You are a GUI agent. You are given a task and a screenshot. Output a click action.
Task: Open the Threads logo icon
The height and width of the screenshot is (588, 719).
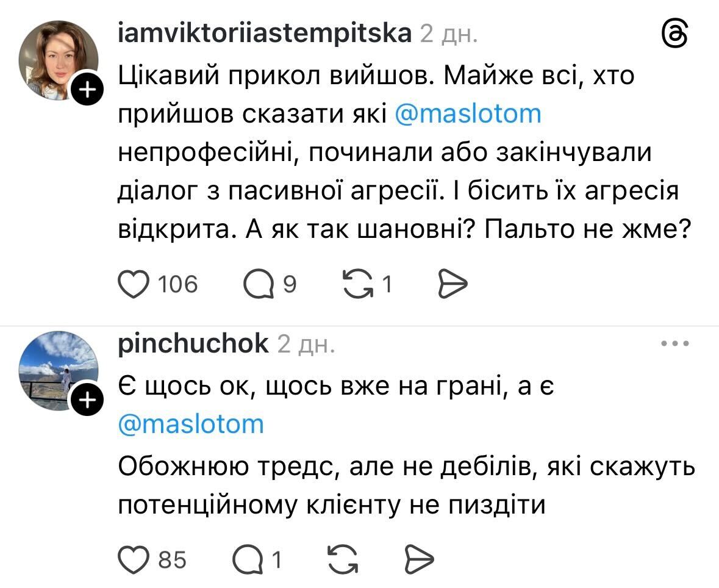coord(675,34)
